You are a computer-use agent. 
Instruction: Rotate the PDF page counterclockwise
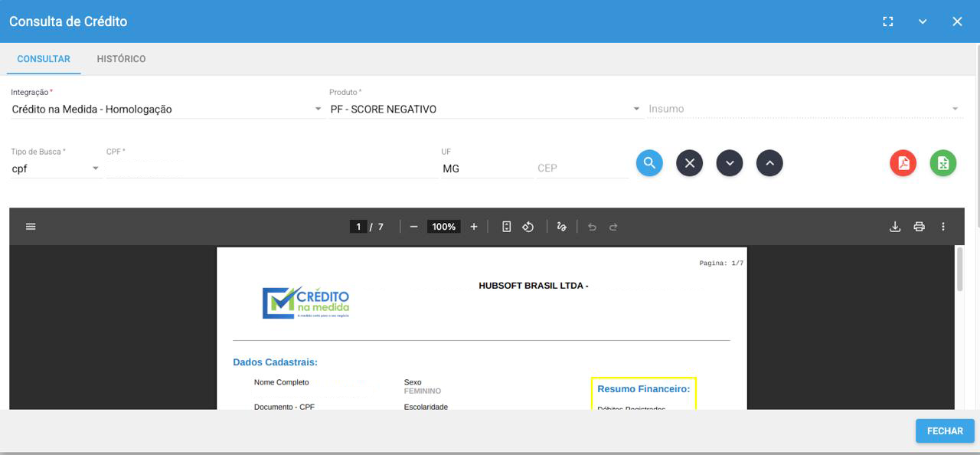click(528, 227)
